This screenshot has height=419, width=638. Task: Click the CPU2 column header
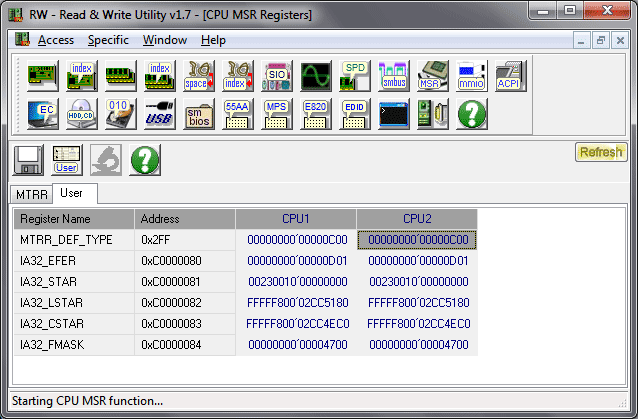pos(417,219)
